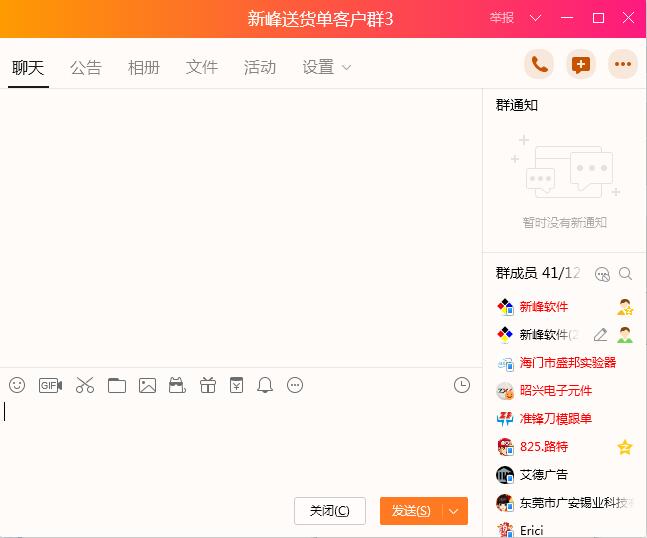Screen dimensions: 647x538
Task: Open message history clock icon
Action: (x=462, y=385)
